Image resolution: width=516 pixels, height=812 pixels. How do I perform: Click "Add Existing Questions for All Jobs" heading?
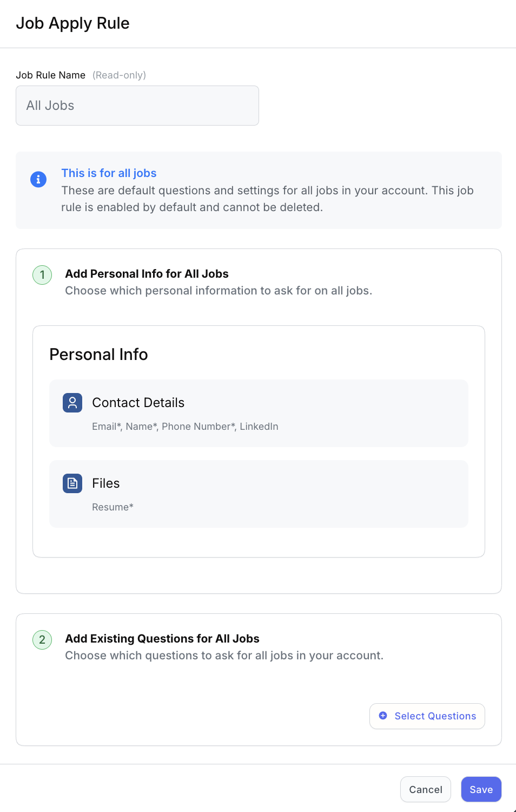(x=162, y=639)
